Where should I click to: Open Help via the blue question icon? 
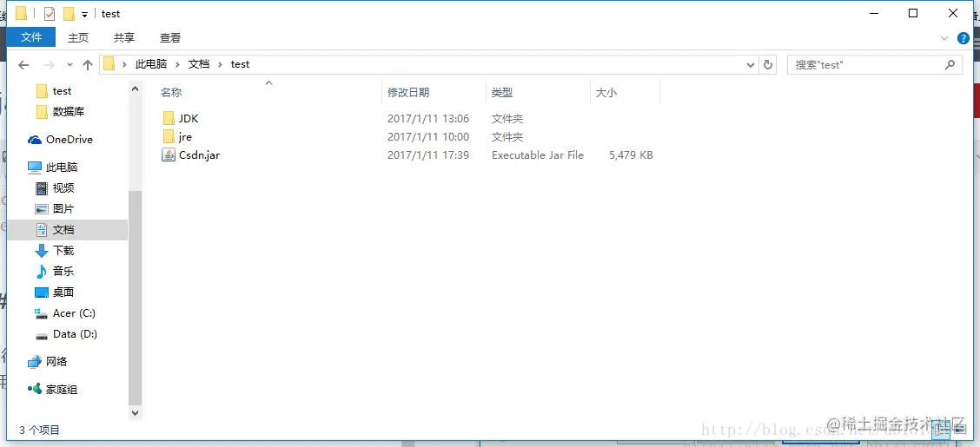pos(963,38)
